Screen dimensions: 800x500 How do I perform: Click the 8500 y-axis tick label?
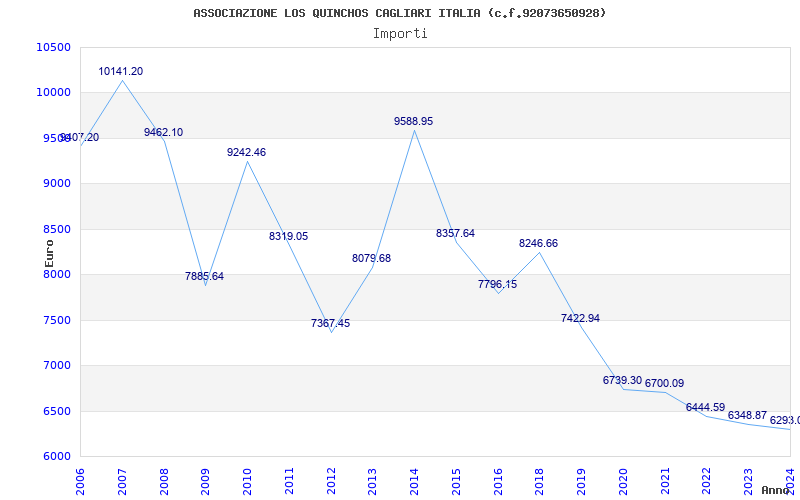[57, 229]
